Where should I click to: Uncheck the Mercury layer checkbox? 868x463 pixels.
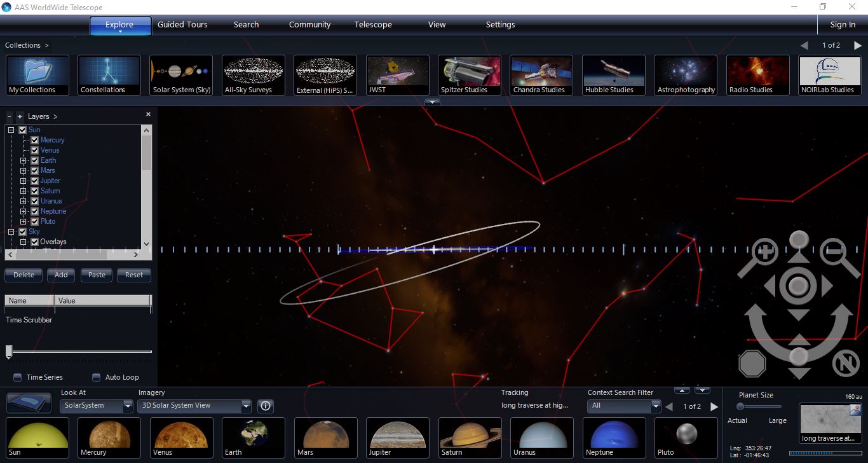coord(35,140)
